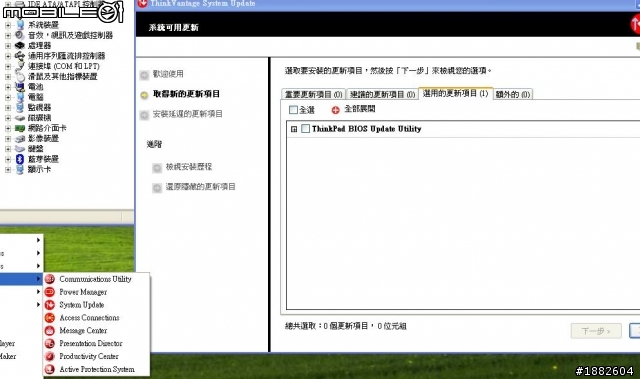640x379 pixels.
Task: Click the 通用序列匯流排控制器 USB icon
Action: tap(20, 55)
